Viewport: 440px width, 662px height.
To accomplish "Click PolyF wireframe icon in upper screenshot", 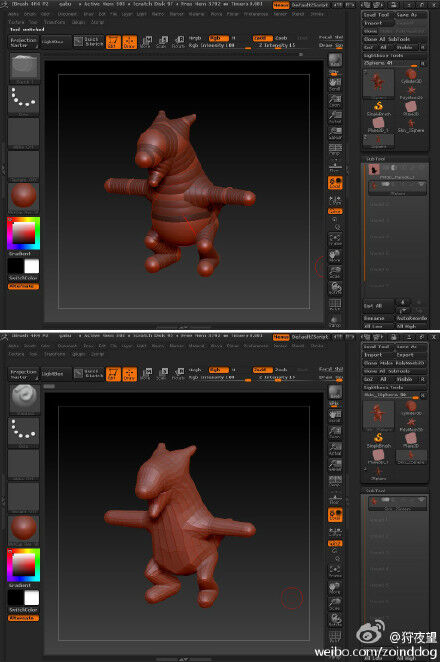I will click(335, 305).
